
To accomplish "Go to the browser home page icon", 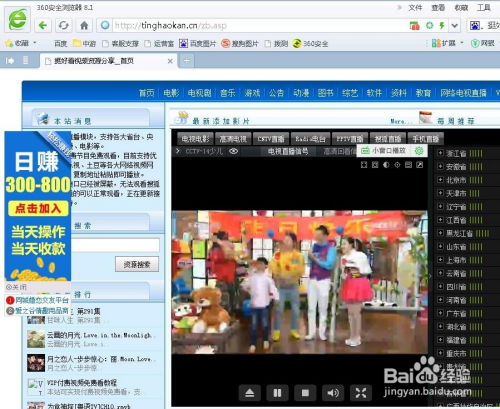I will pos(84,25).
